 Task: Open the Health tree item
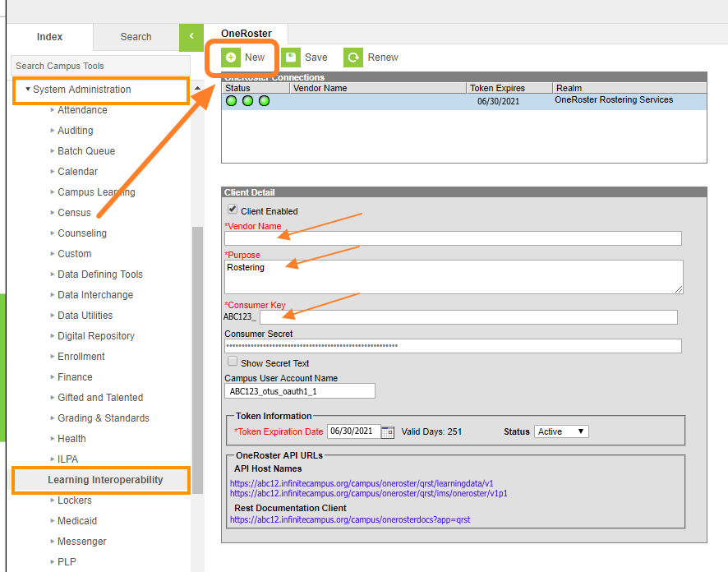71,439
